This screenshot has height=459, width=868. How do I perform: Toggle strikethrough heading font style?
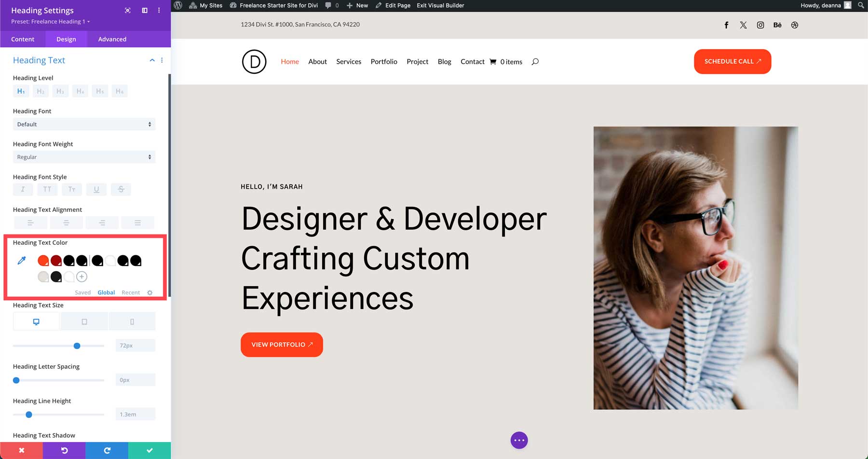pyautogui.click(x=121, y=189)
